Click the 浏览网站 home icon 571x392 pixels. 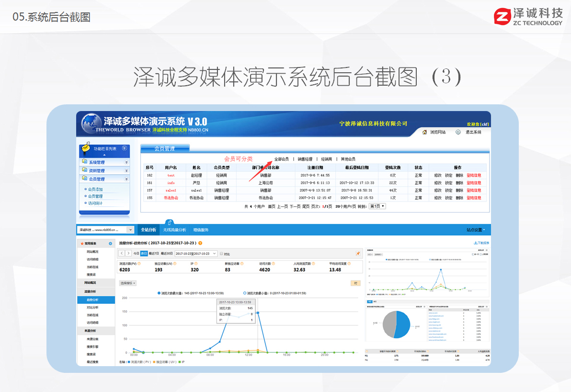(x=424, y=132)
